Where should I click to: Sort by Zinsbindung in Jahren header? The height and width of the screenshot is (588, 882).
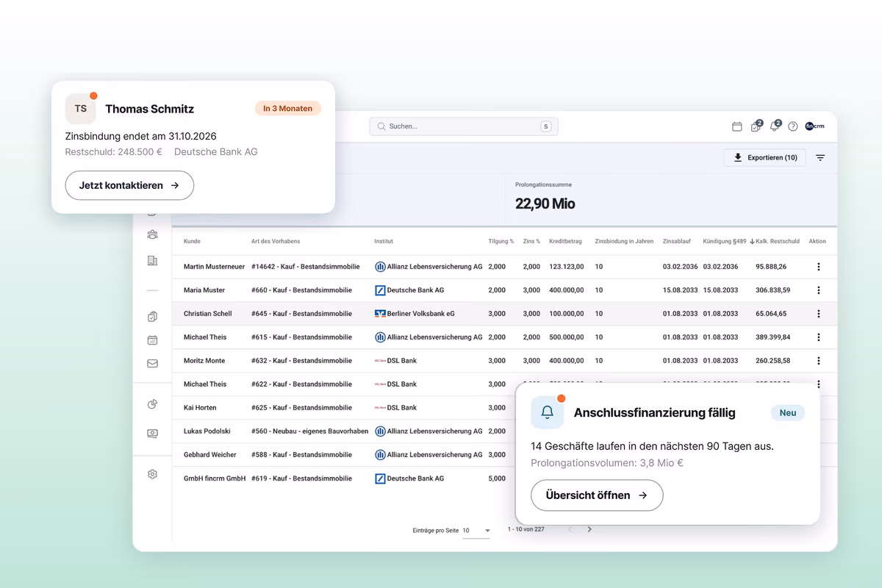point(624,241)
